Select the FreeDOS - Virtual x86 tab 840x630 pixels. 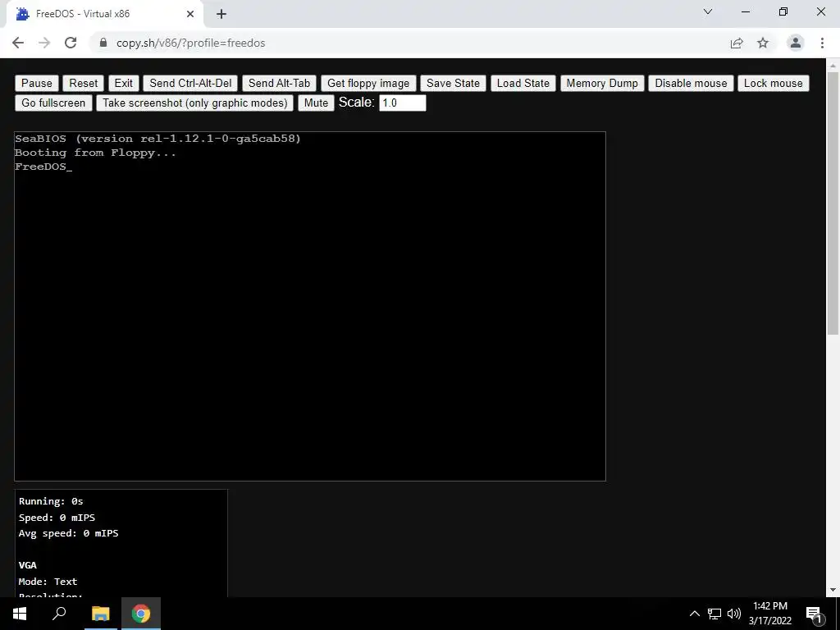[105, 14]
